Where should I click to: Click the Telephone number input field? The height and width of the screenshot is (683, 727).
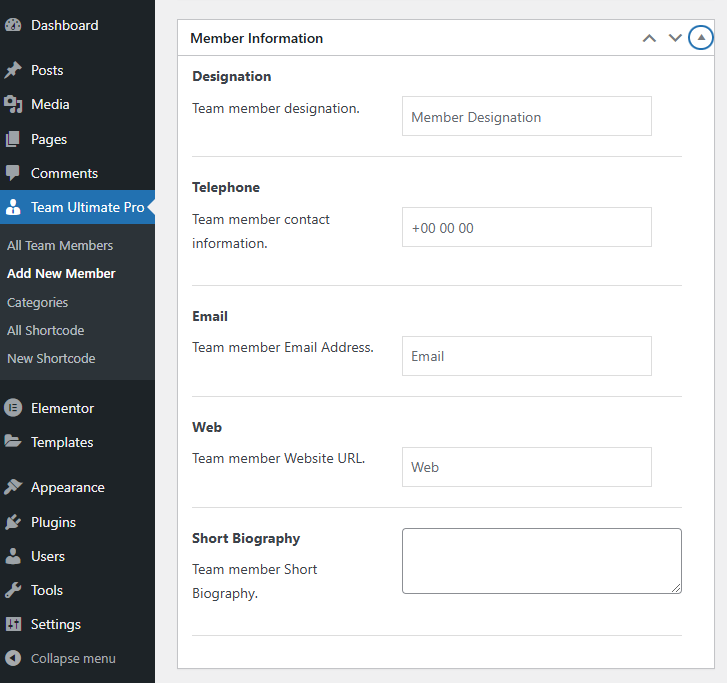526,227
